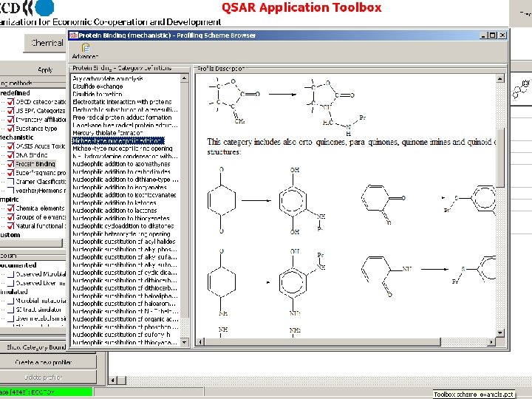Select Nucleophilic addition to isothiocyanates
Screen dimensions: 532x399
point(124,195)
